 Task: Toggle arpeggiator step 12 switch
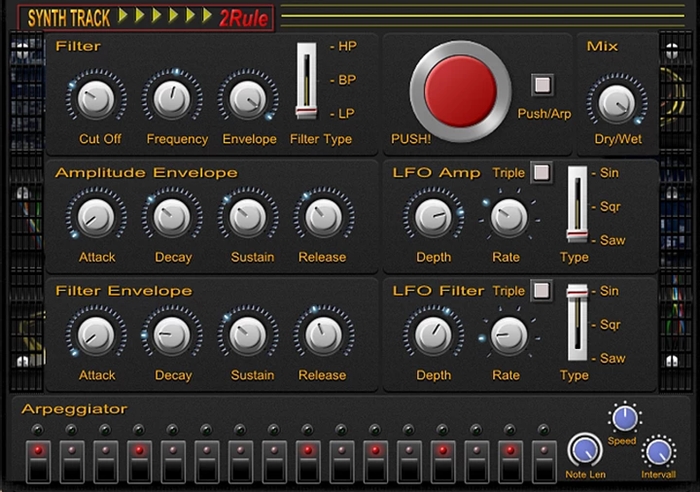(409, 462)
